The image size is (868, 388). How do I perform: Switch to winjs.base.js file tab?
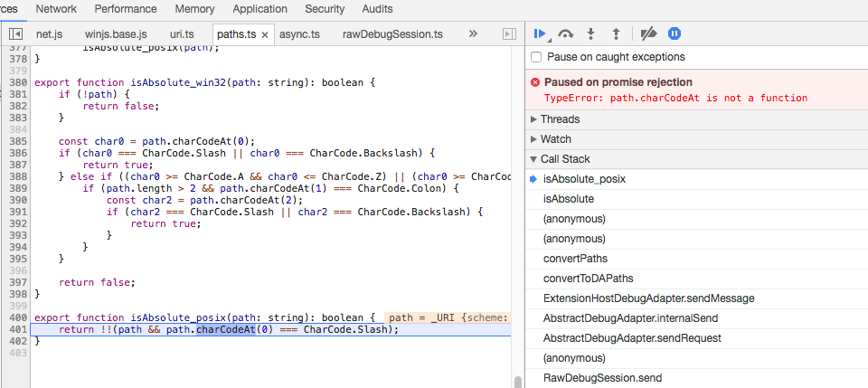point(116,34)
